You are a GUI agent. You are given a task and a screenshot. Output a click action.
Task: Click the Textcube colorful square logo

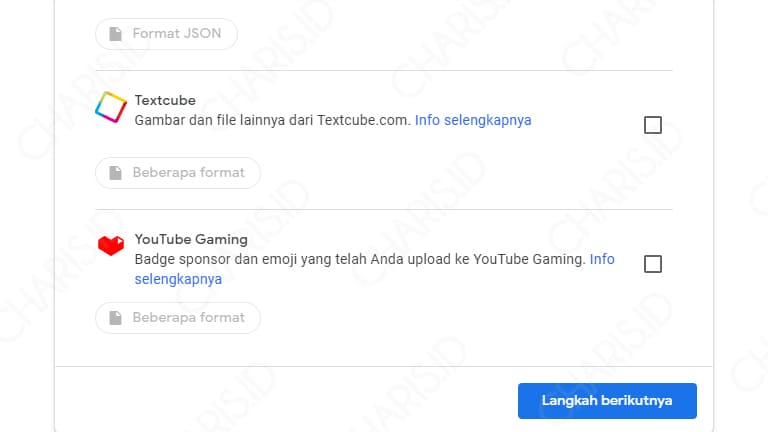click(111, 107)
